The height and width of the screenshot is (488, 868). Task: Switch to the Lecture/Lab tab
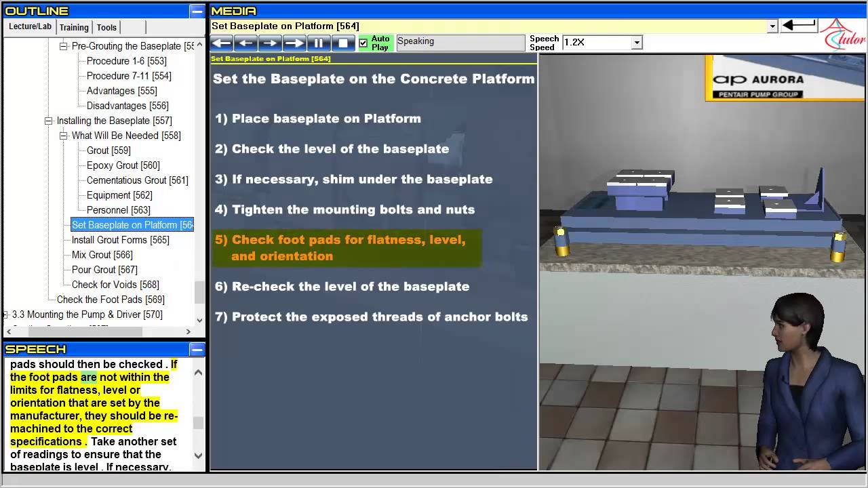tap(30, 27)
